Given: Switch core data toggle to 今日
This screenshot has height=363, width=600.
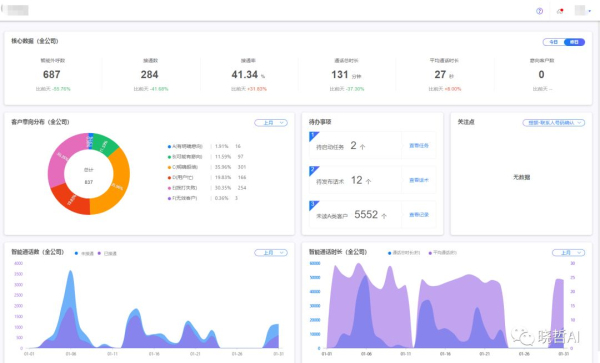Looking at the screenshot, I should (x=553, y=42).
